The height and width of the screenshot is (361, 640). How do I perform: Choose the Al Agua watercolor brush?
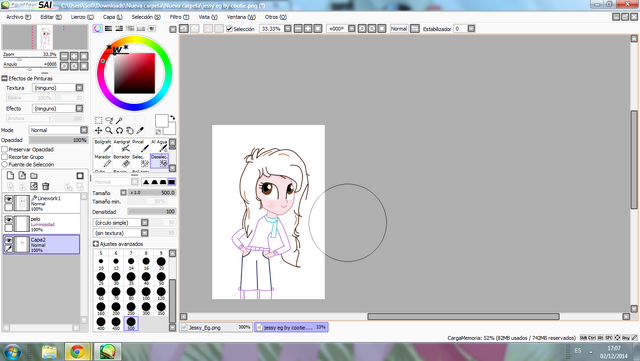coord(159,146)
